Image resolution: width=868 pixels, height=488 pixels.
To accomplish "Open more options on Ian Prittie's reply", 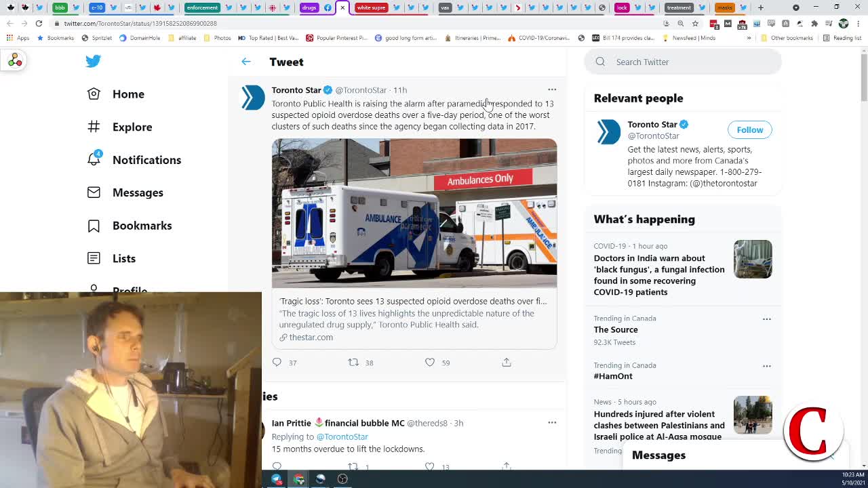I will [x=552, y=422].
